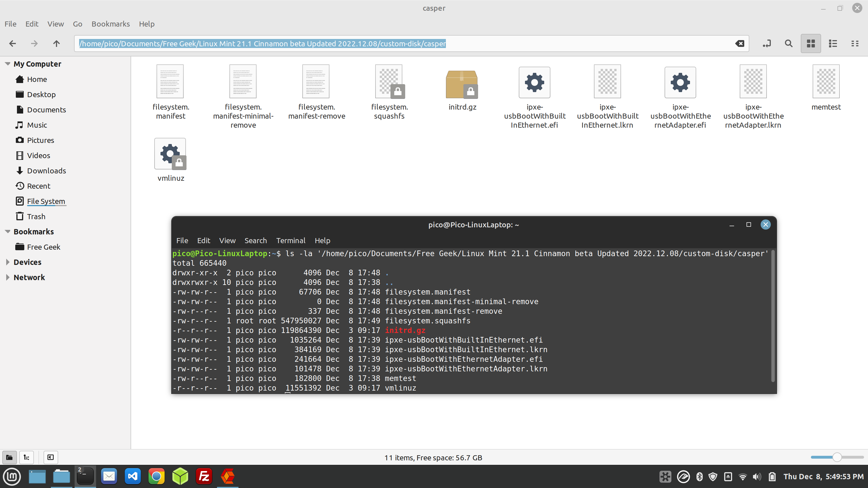
Task: Clear the location bar text
Action: point(740,43)
